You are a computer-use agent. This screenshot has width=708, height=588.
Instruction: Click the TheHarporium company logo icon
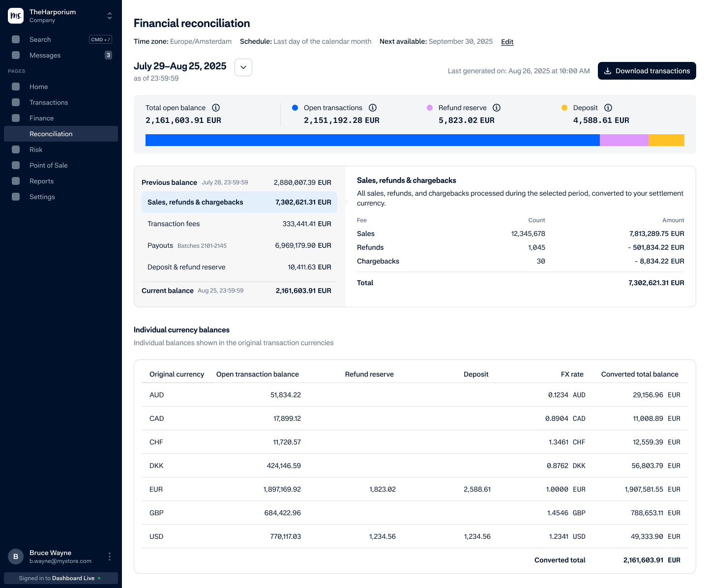coord(16,16)
